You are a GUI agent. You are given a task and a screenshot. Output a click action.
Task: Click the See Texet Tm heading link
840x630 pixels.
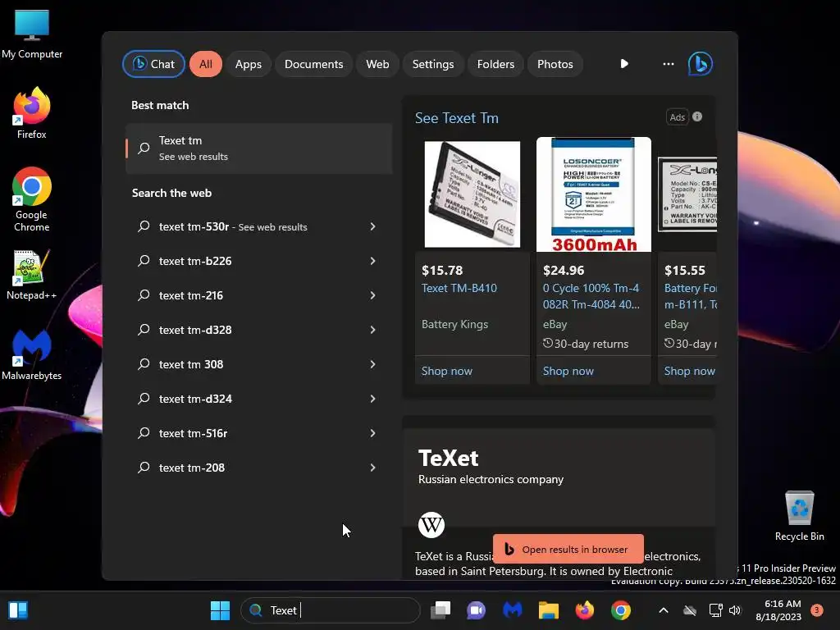456,118
